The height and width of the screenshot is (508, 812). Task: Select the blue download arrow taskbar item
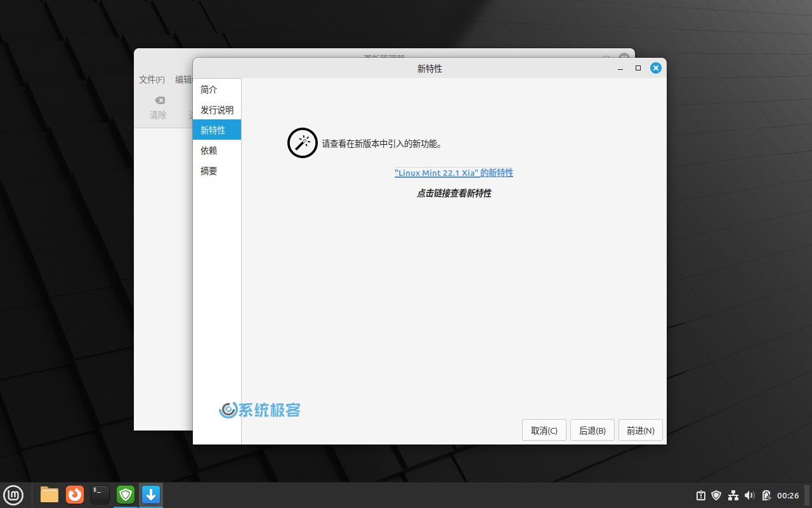coord(151,495)
